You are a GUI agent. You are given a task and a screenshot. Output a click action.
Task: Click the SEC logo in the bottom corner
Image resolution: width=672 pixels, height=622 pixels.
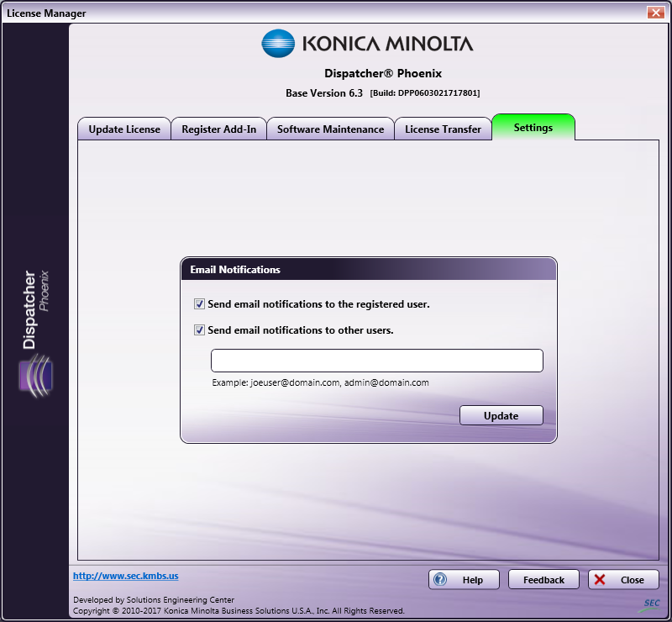[650, 604]
